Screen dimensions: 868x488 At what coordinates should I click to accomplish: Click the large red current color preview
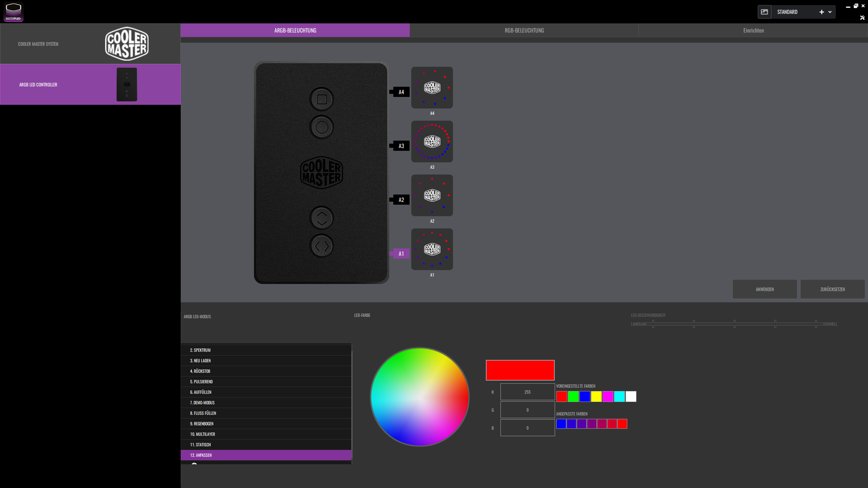[x=520, y=370]
